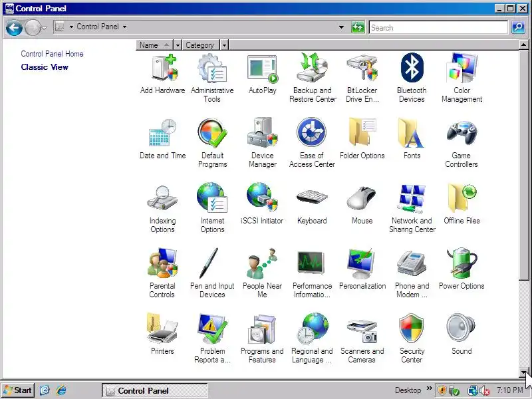532x399 pixels.
Task: Click the vertical scrollbar thumb
Action: [x=523, y=165]
